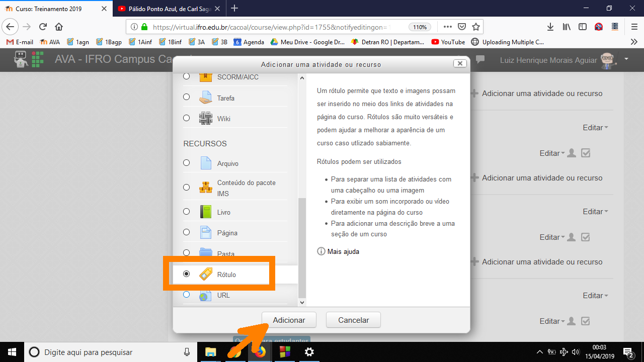
Task: Click the activity list vertical scrollbar
Action: coord(302,246)
